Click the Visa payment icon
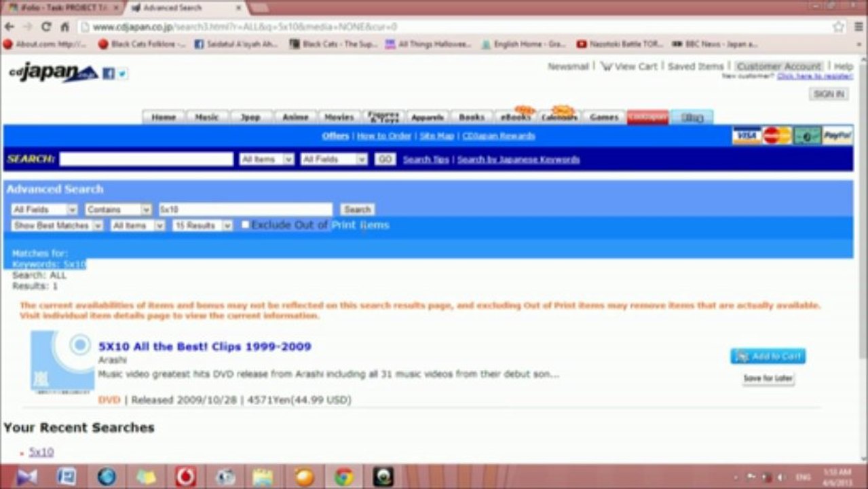 746,136
